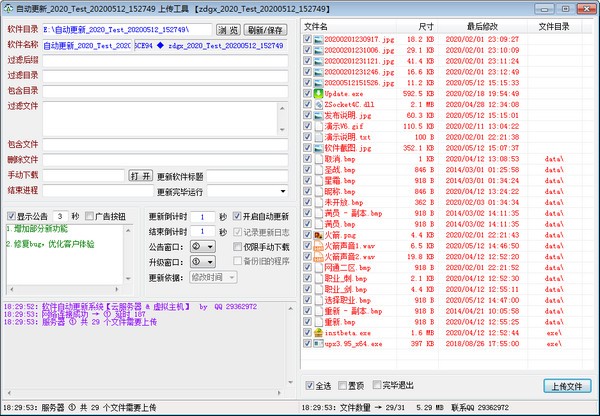Click the 浏览 browse button

(x=228, y=30)
